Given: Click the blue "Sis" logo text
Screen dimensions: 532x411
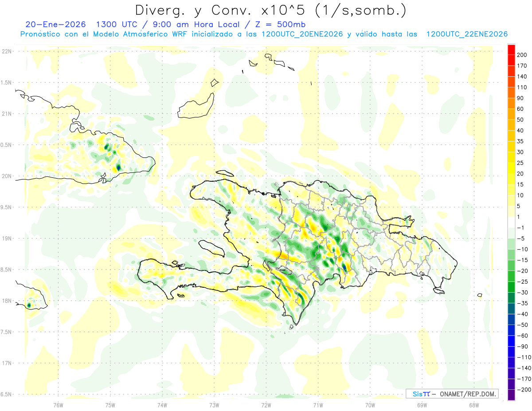Looking at the screenshot, I should click(x=418, y=394).
